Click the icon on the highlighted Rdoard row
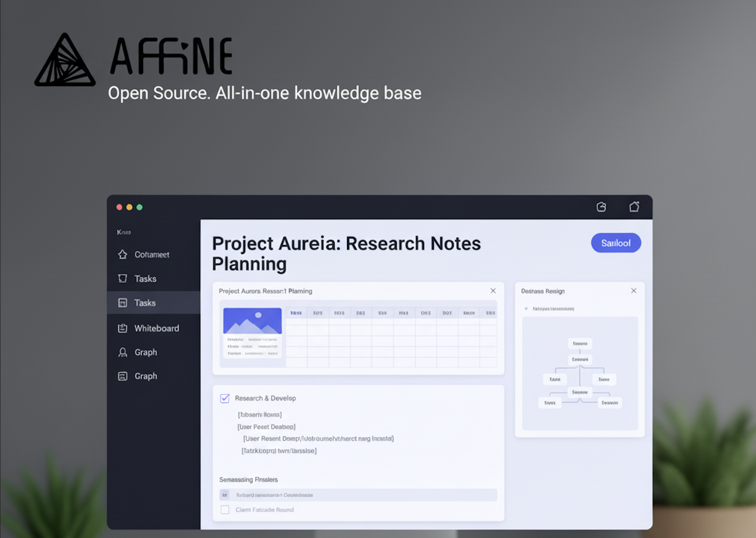The width and height of the screenshot is (756, 538). click(x=225, y=495)
